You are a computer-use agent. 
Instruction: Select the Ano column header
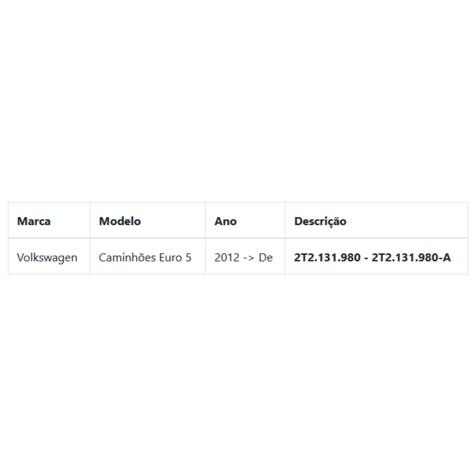[225, 221]
